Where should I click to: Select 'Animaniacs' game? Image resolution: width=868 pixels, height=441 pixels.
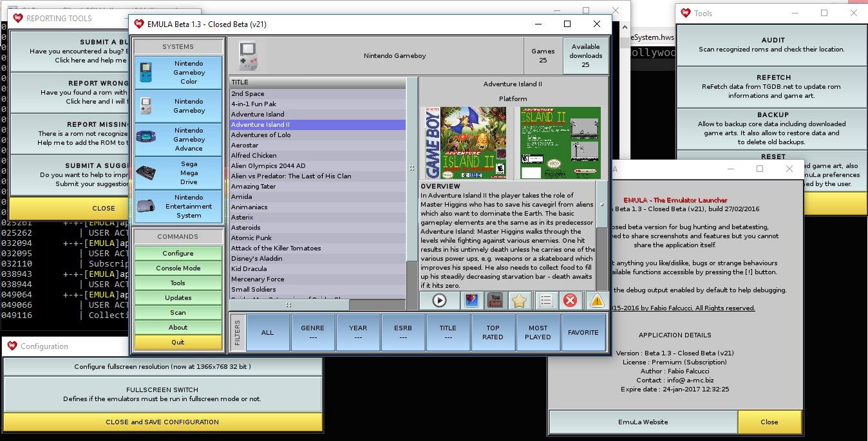(318, 207)
